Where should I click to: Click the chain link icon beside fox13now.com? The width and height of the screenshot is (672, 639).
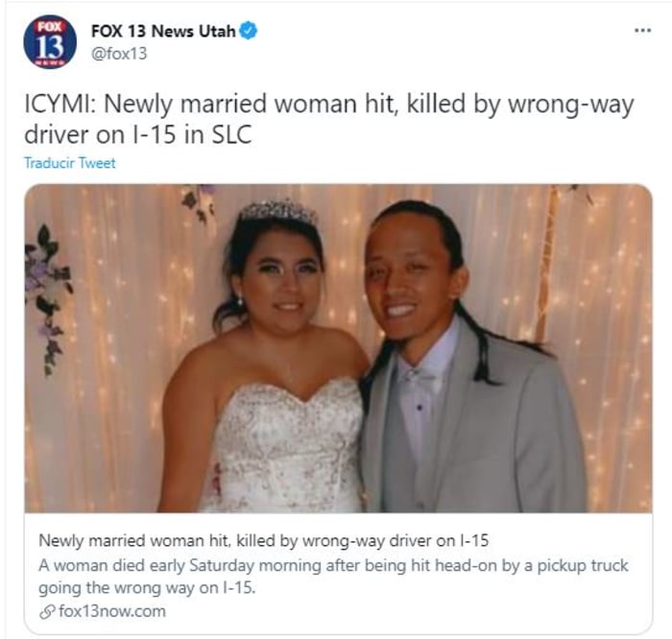[x=47, y=612]
